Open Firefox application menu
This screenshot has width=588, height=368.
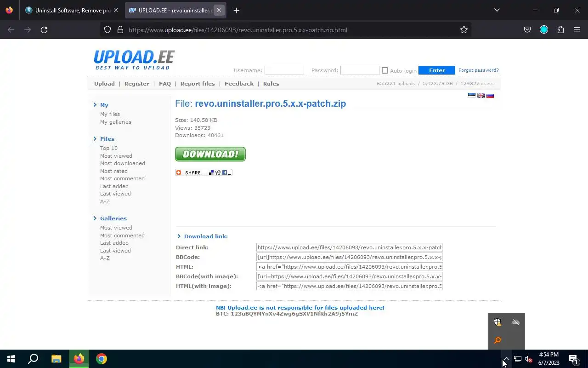577,30
